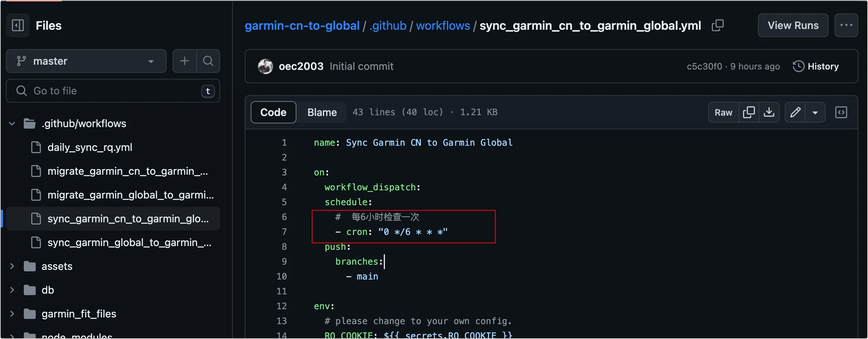This screenshot has width=868, height=339.
Task: Copy raw file contents
Action: [x=749, y=112]
